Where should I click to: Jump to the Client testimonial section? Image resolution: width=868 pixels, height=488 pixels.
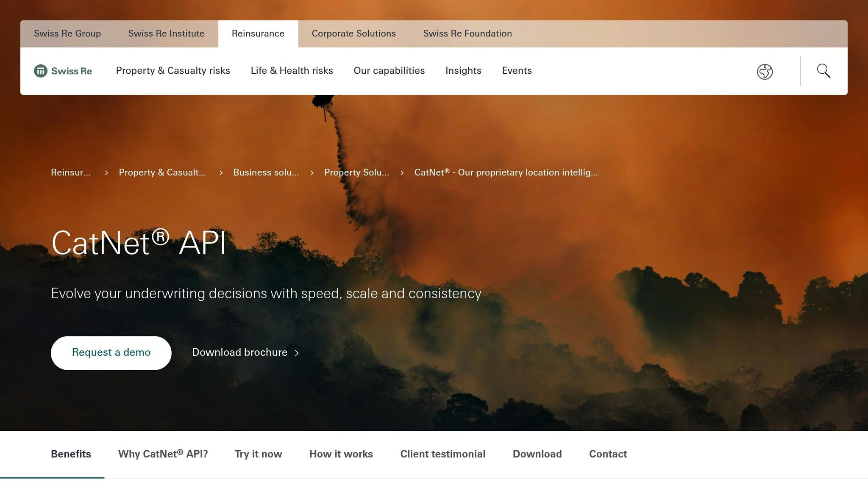click(442, 454)
